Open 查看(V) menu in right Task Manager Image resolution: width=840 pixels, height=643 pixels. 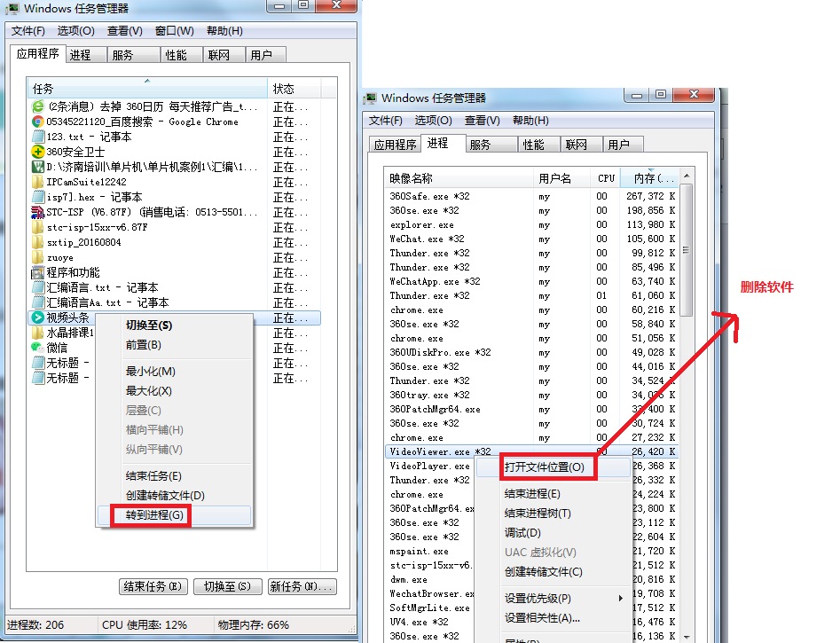482,120
